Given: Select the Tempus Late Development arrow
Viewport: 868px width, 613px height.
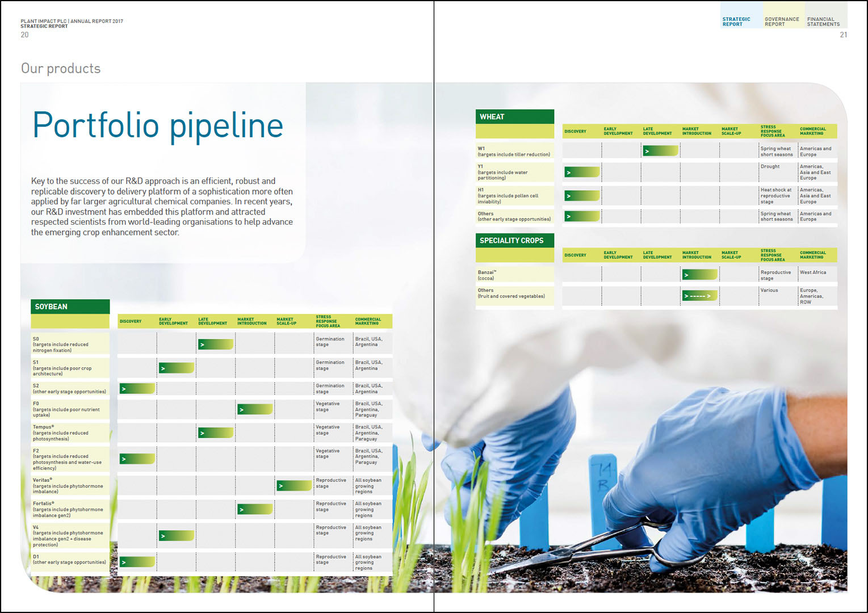Looking at the screenshot, I should 215,432.
